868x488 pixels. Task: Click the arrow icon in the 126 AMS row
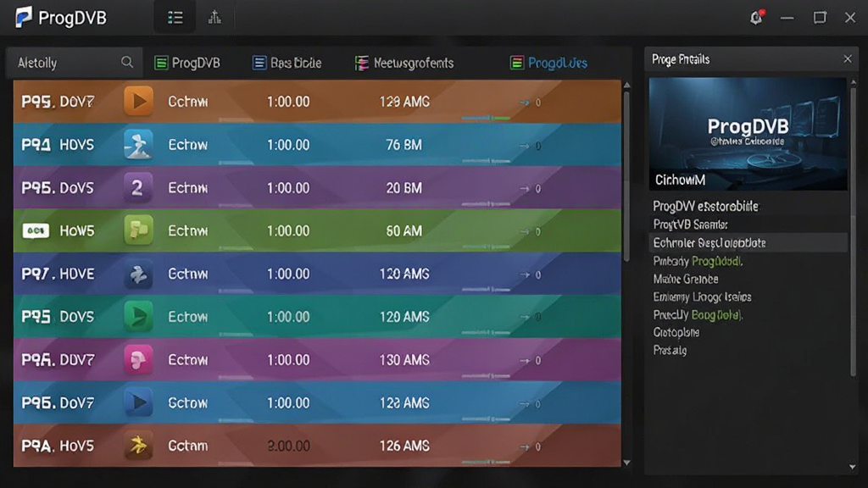[x=524, y=446]
